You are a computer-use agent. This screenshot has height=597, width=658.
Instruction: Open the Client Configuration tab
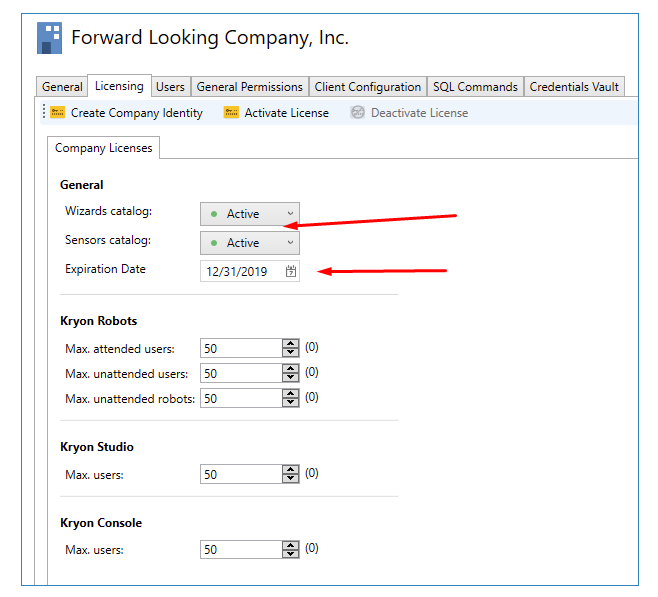click(x=367, y=87)
